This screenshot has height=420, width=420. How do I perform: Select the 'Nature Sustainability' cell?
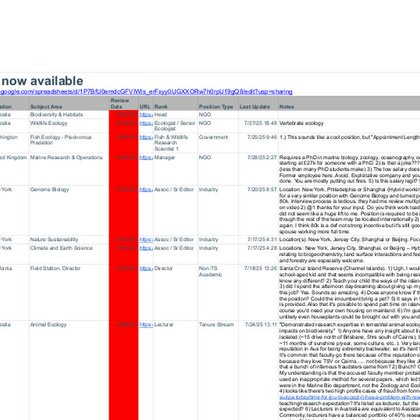pyautogui.click(x=69, y=240)
